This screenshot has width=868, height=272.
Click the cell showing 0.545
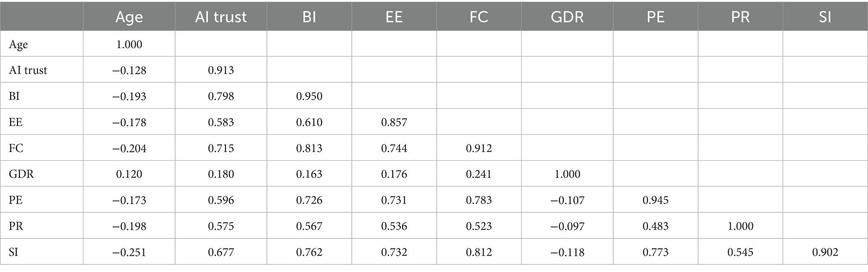click(x=740, y=252)
